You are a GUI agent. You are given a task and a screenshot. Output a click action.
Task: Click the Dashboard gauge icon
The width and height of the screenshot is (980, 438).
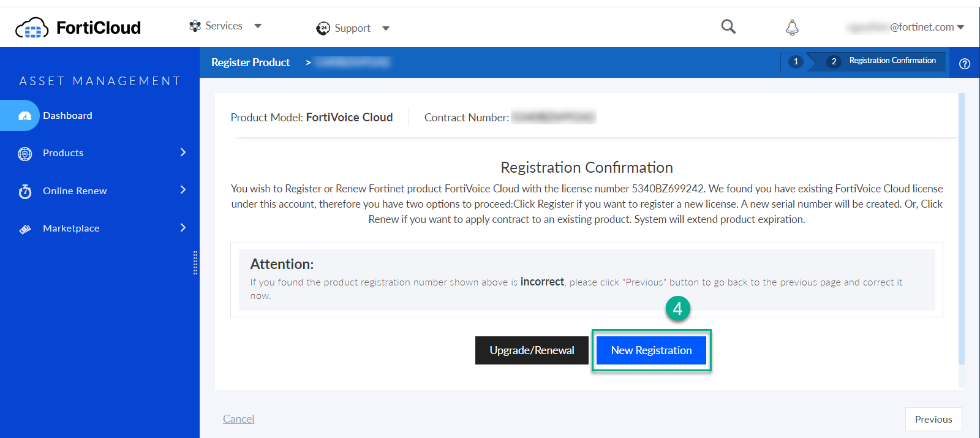(x=25, y=116)
